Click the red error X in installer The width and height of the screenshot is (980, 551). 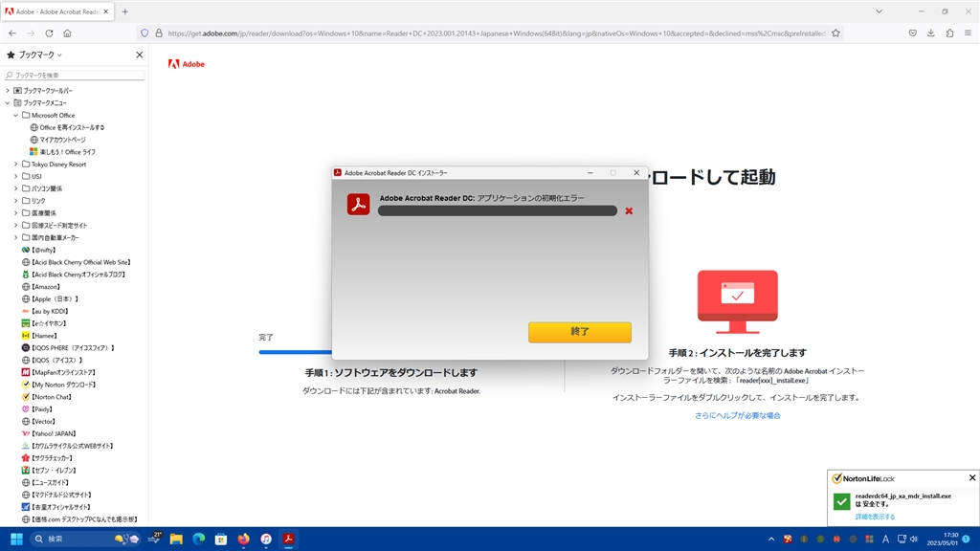pos(629,211)
